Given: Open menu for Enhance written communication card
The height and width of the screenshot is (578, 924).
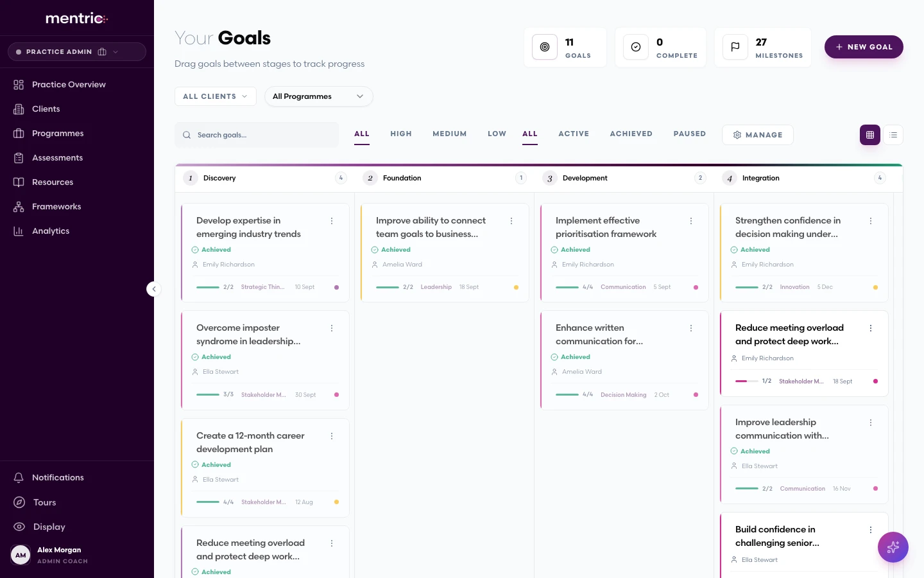Looking at the screenshot, I should [691, 328].
